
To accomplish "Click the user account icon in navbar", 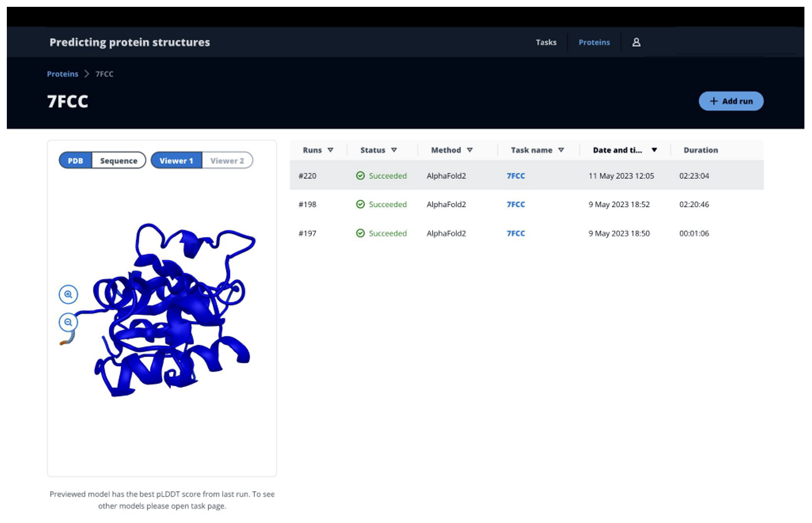I will tap(636, 41).
